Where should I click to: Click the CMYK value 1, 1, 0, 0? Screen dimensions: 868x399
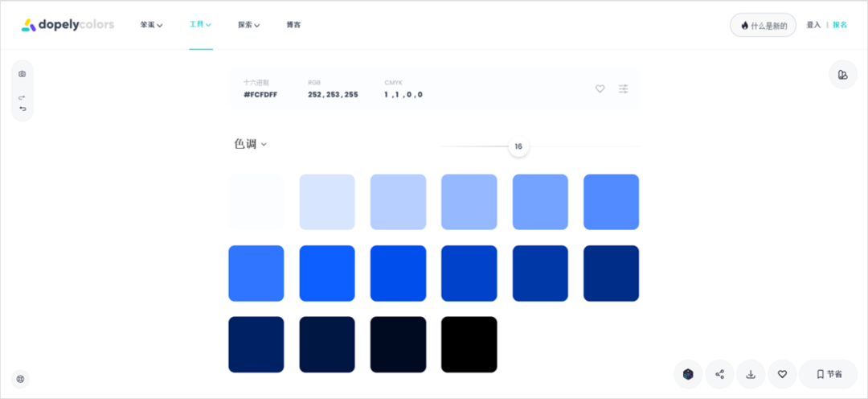point(403,95)
